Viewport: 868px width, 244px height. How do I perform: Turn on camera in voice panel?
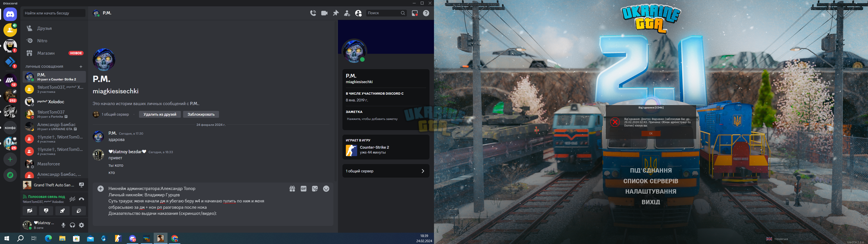(30, 211)
